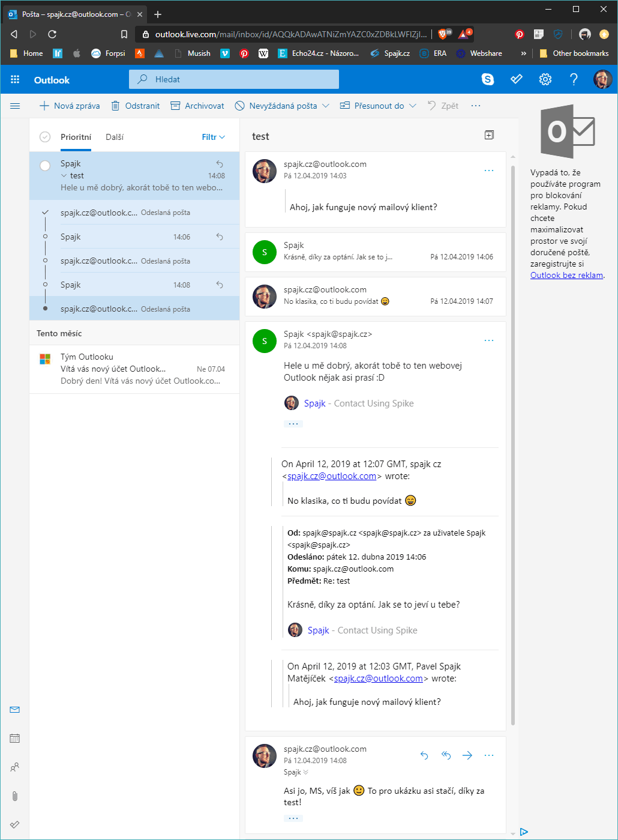Show more bookmarks chevron
This screenshot has height=840, width=618.
coord(524,53)
